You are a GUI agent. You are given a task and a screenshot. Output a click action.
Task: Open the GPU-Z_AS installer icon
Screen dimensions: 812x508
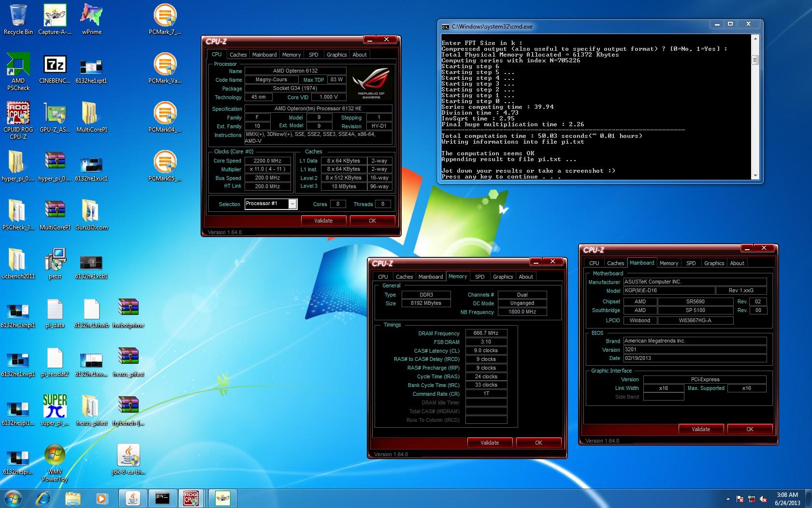point(55,117)
